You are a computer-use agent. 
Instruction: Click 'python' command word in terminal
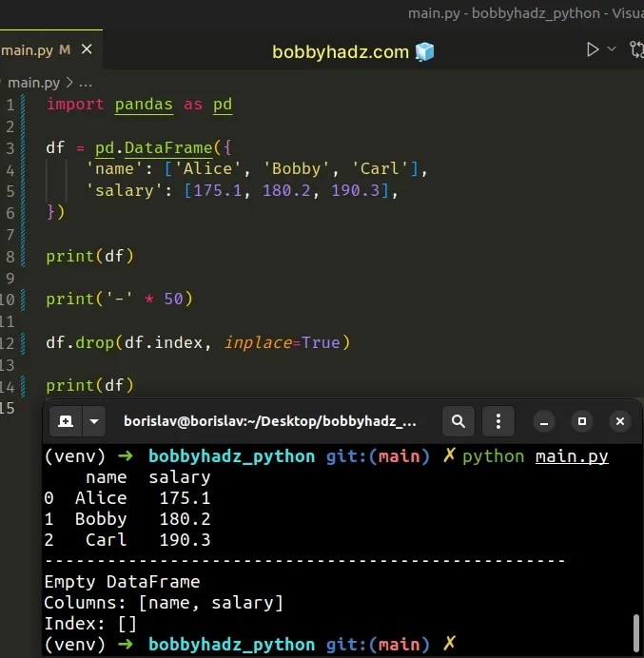(494, 456)
